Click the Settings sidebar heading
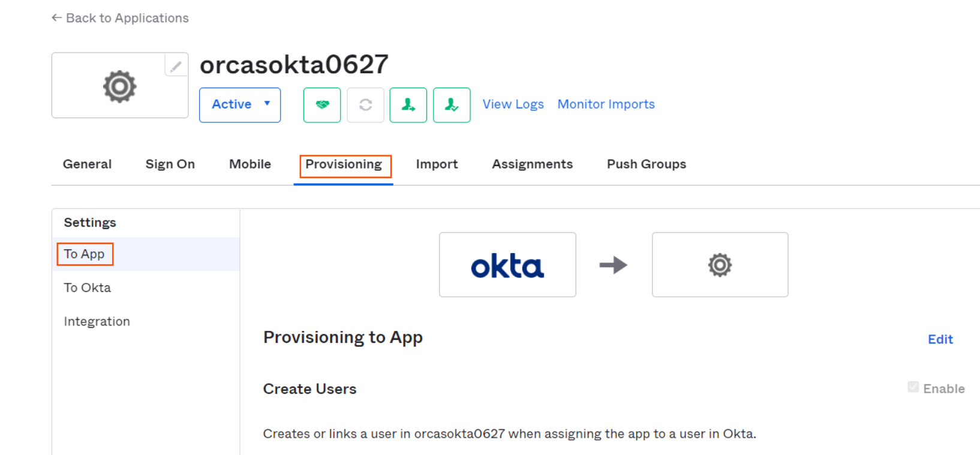 (90, 222)
